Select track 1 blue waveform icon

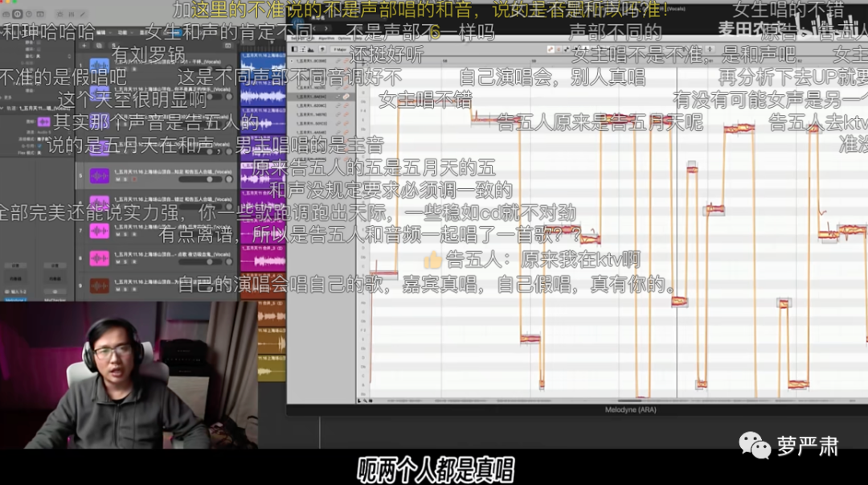click(99, 65)
